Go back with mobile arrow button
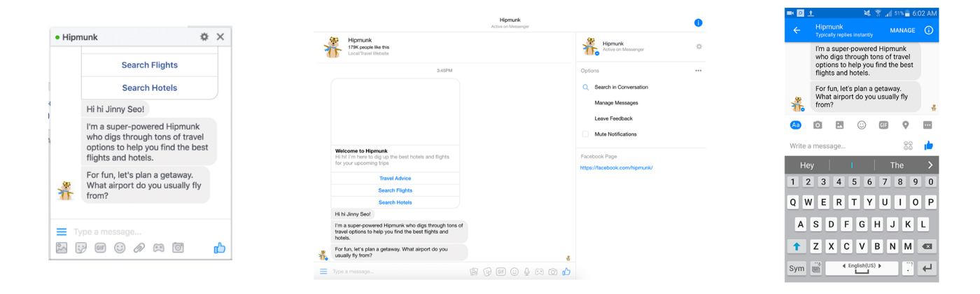This screenshot has height=294, width=980. (x=797, y=31)
